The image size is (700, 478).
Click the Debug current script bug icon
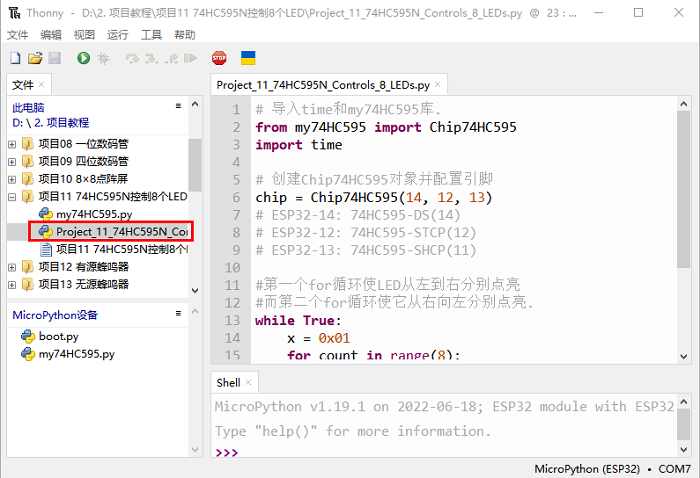[102, 59]
